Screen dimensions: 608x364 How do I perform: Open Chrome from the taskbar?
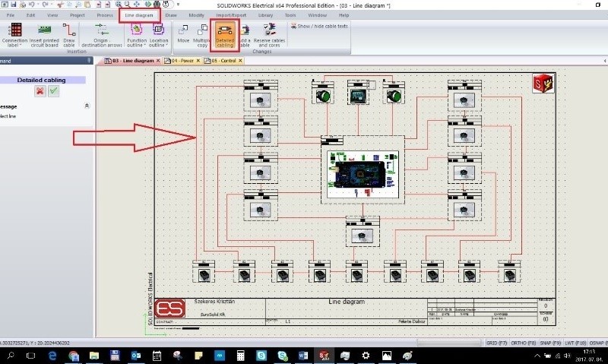click(73, 356)
